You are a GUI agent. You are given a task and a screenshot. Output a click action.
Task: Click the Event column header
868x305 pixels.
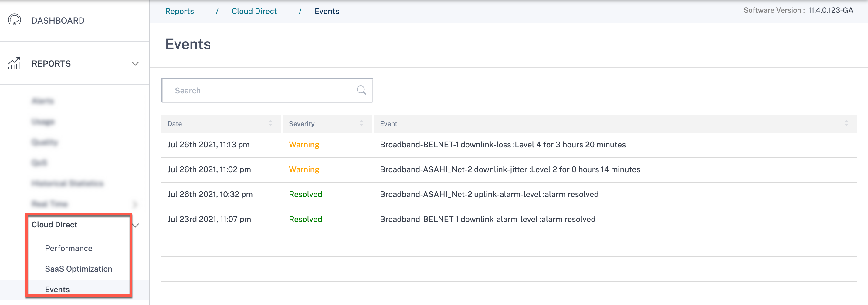[x=615, y=124]
